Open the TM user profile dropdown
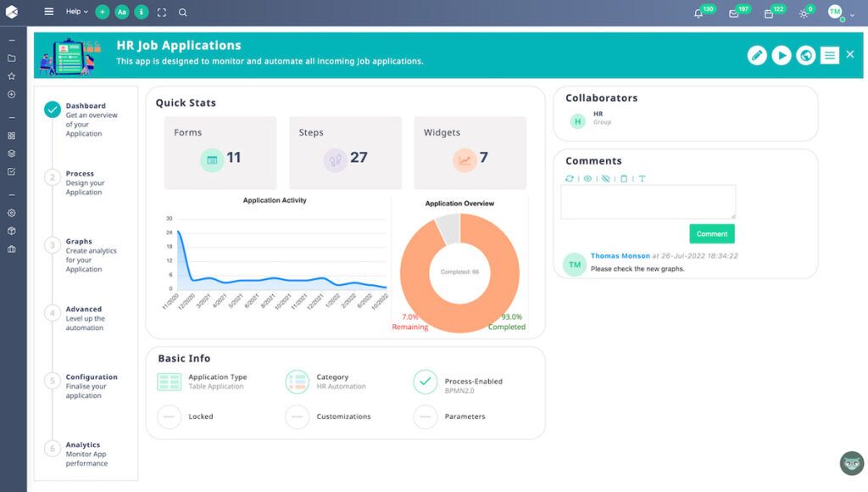Image resolution: width=868 pixels, height=492 pixels. 839,13
